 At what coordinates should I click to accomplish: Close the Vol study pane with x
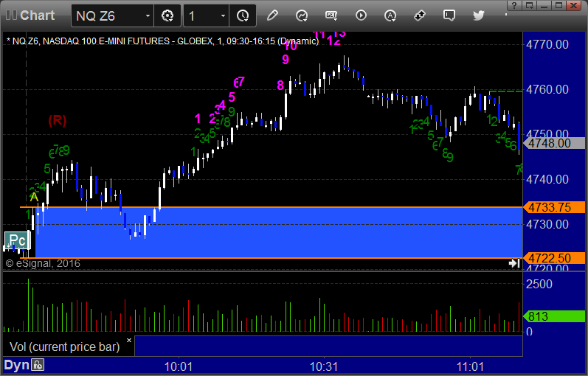pyautogui.click(x=129, y=341)
